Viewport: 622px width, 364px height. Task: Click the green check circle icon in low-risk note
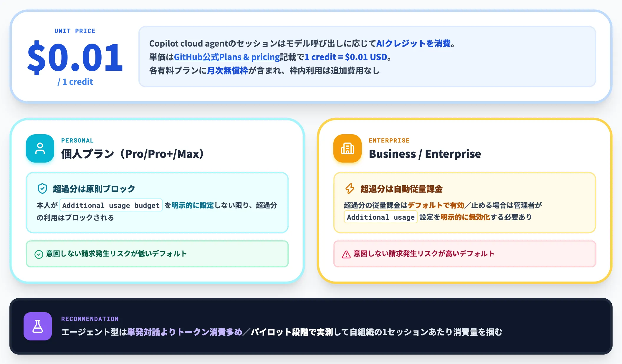(39, 254)
